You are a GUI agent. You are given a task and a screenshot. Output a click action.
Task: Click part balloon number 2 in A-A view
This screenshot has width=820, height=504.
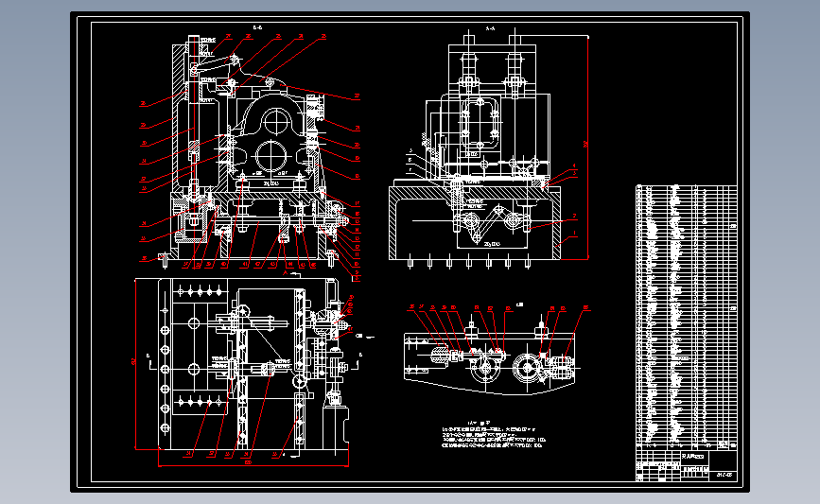(x=574, y=217)
